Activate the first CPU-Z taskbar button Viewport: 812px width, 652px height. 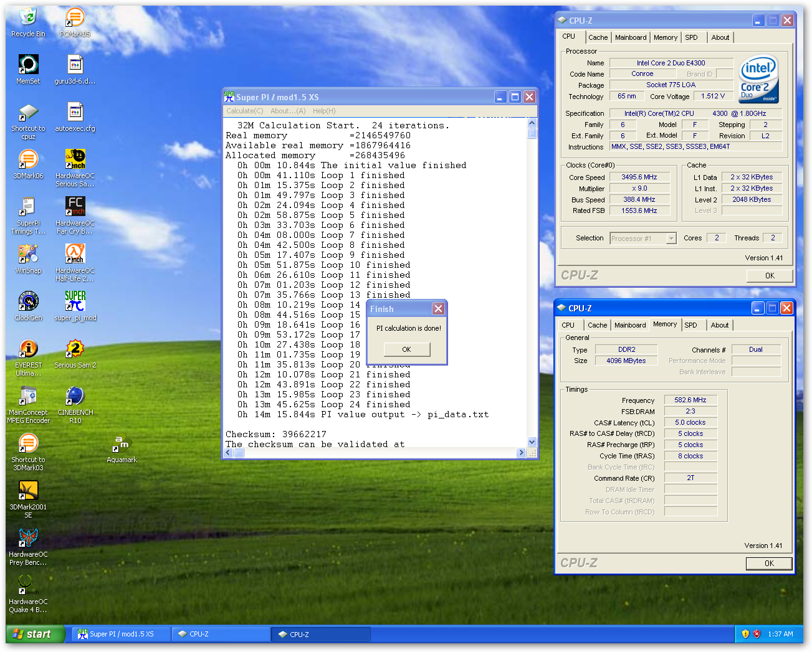click(221, 634)
